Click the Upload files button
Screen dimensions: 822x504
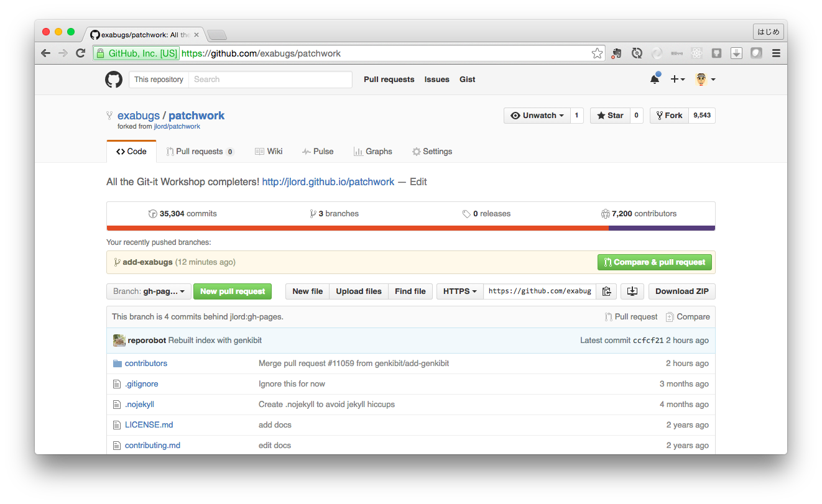359,291
